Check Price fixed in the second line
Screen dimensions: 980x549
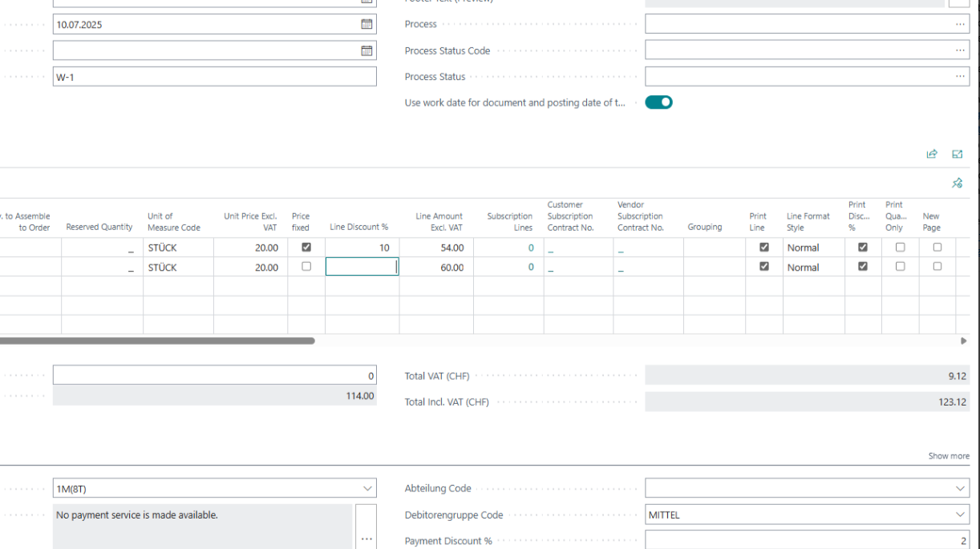(306, 267)
